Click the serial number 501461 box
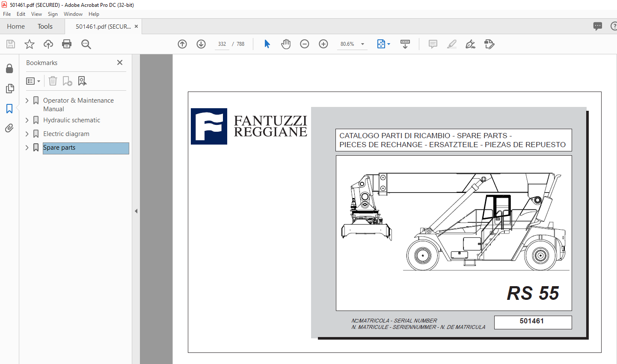This screenshot has width=617, height=364. point(533,322)
